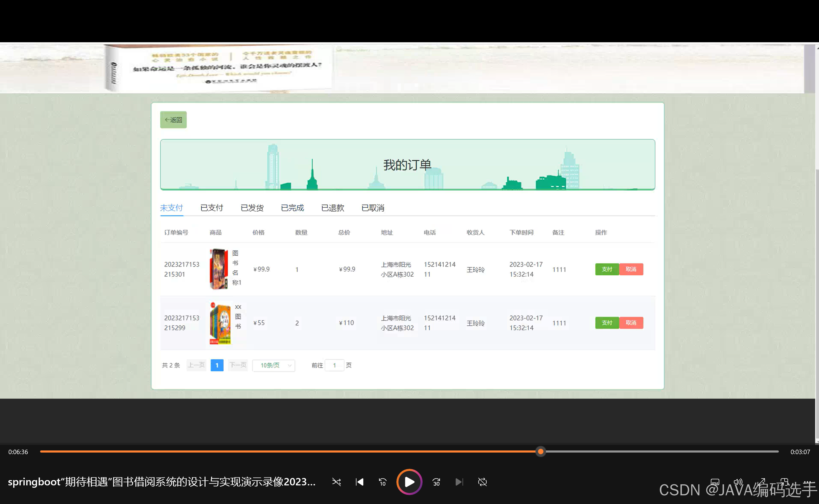Click the orange playback progress handle
819x504 pixels.
point(541,452)
